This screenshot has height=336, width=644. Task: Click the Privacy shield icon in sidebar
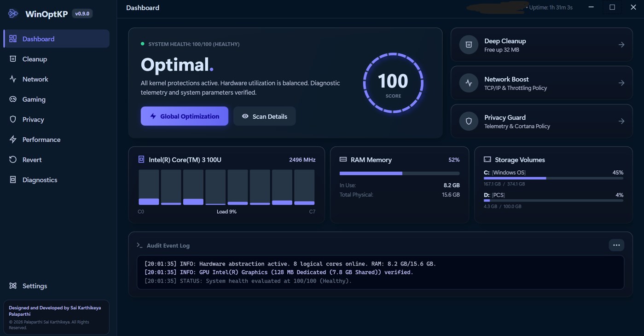click(x=13, y=119)
